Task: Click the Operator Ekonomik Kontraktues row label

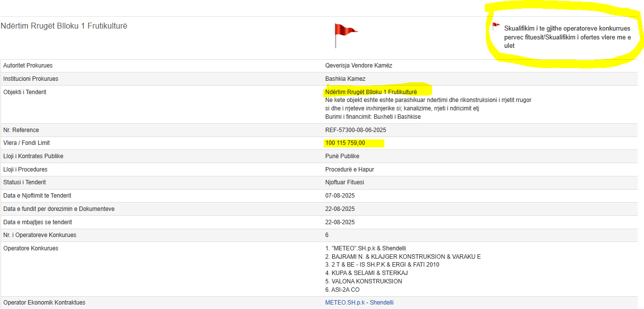Action: point(48,303)
